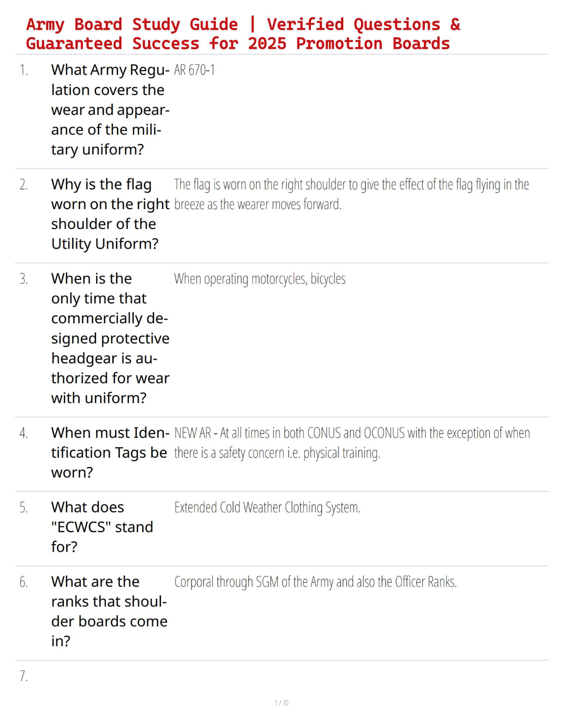
Task: Click question 1 about Army Regulation uniform
Action: [110, 110]
